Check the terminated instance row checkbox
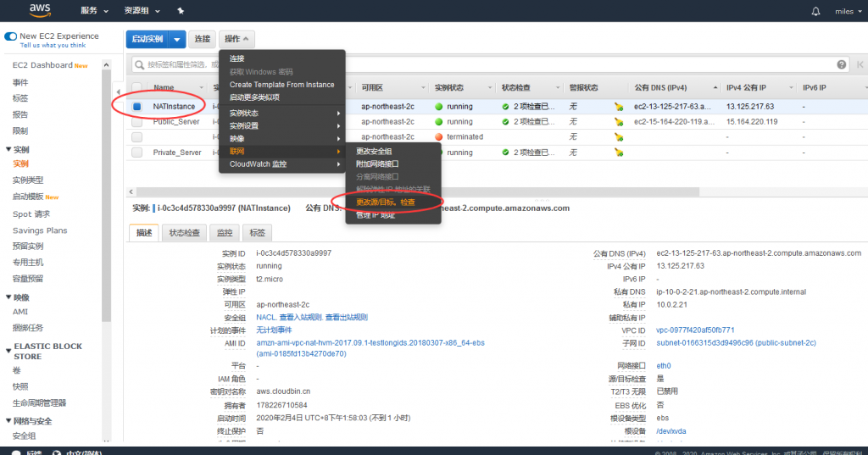This screenshot has width=868, height=455. [136, 136]
